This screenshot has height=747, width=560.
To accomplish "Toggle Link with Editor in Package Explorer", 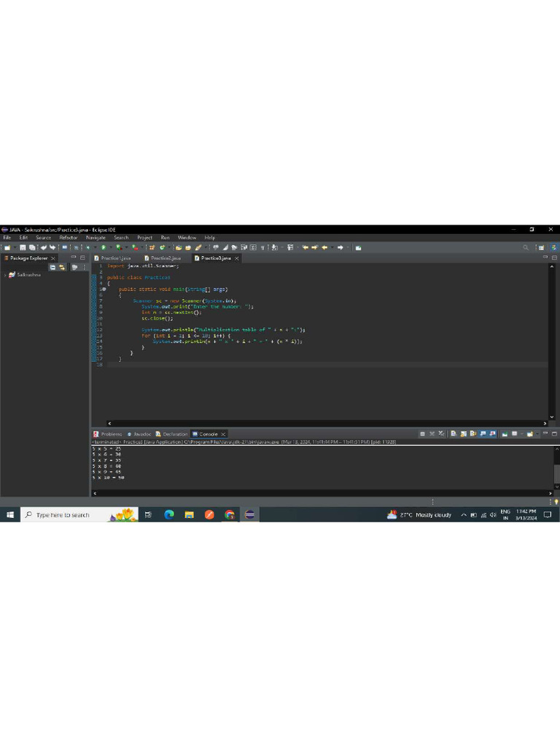I will [x=62, y=267].
